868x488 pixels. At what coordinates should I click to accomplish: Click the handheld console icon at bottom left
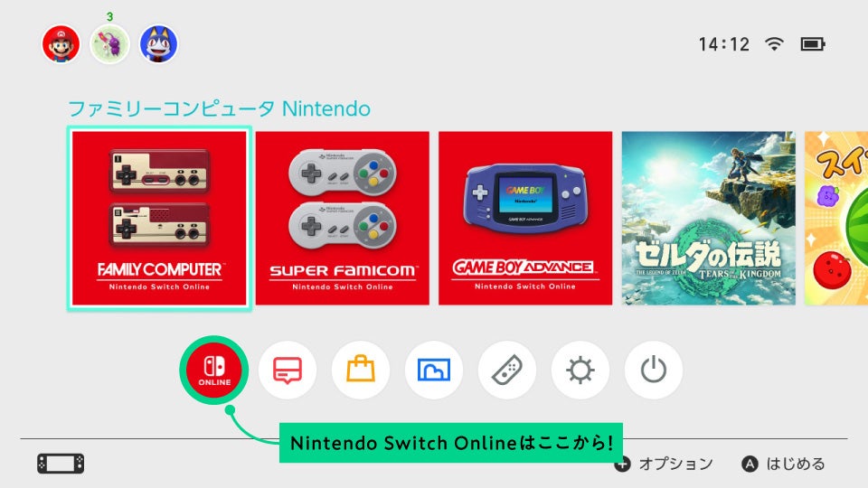(x=61, y=464)
